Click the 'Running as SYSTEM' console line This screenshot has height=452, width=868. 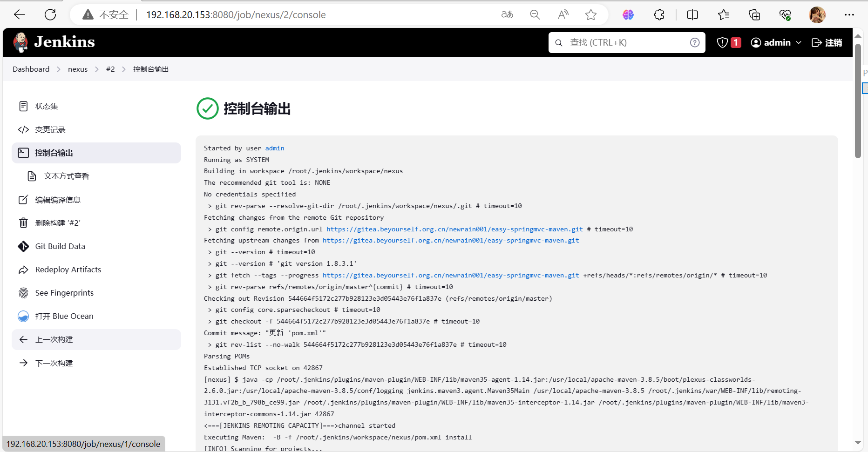(x=237, y=160)
